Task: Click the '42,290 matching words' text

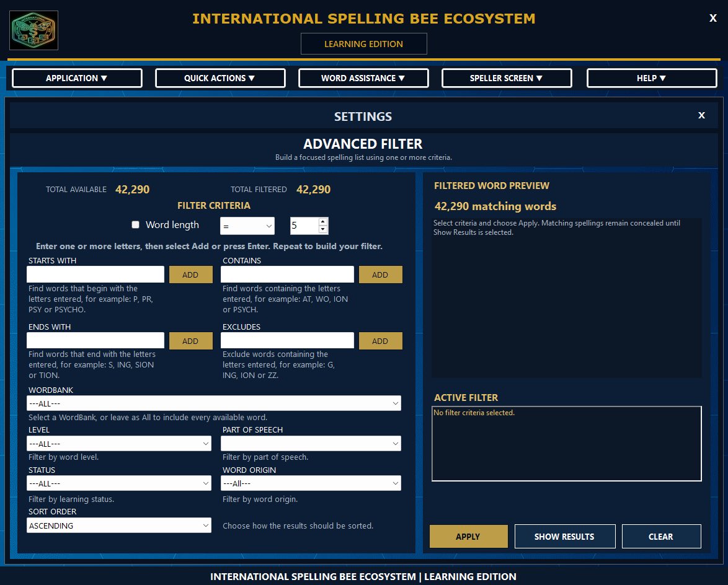Action: pyautogui.click(x=495, y=206)
